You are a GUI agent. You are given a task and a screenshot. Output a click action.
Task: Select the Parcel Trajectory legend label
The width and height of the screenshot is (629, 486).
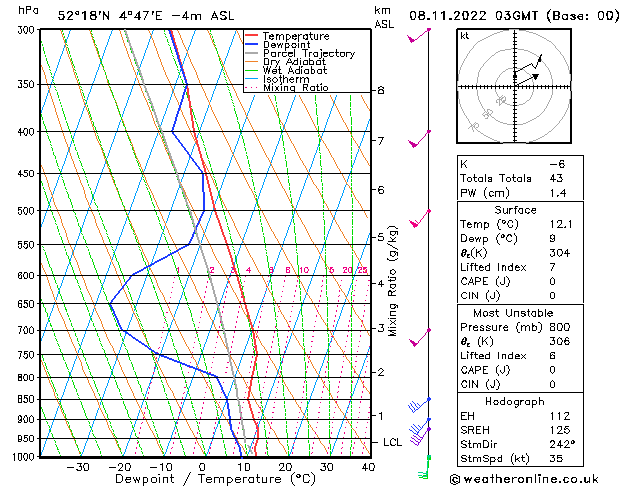[x=309, y=53]
